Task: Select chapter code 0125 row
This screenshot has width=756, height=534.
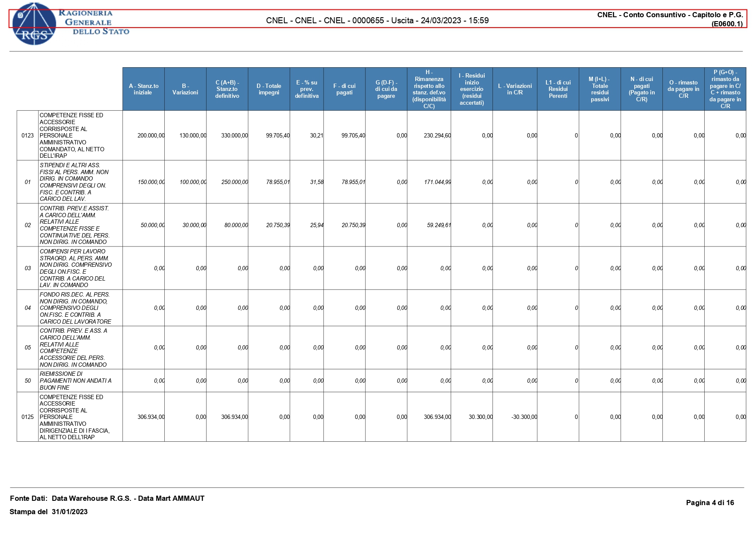Action: tap(28, 417)
